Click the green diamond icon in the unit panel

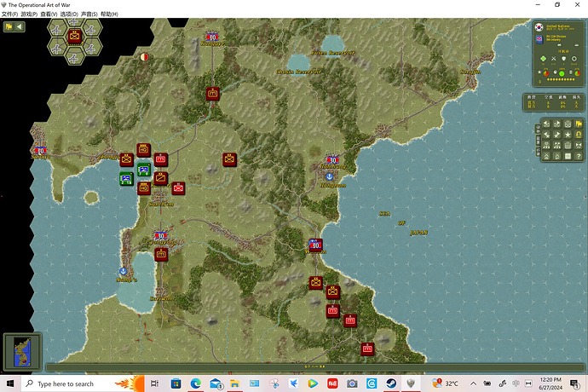point(543,59)
